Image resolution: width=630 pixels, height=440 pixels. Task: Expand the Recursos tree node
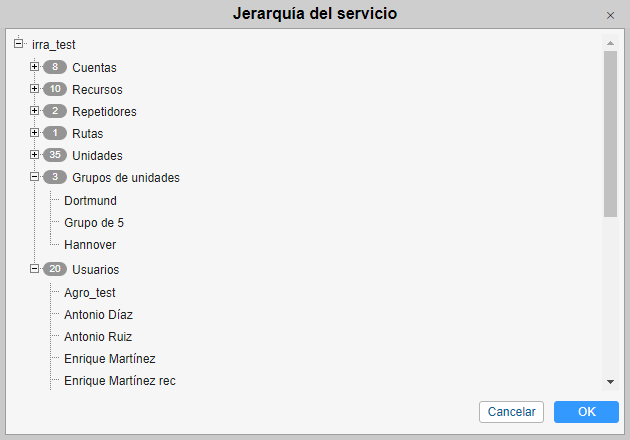coord(35,89)
